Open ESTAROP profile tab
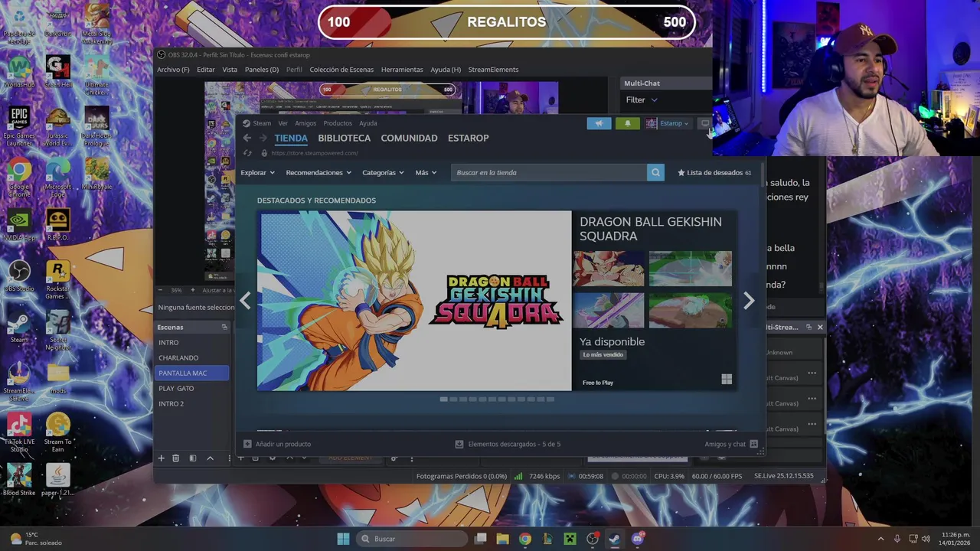This screenshot has height=551, width=980. pos(469,138)
